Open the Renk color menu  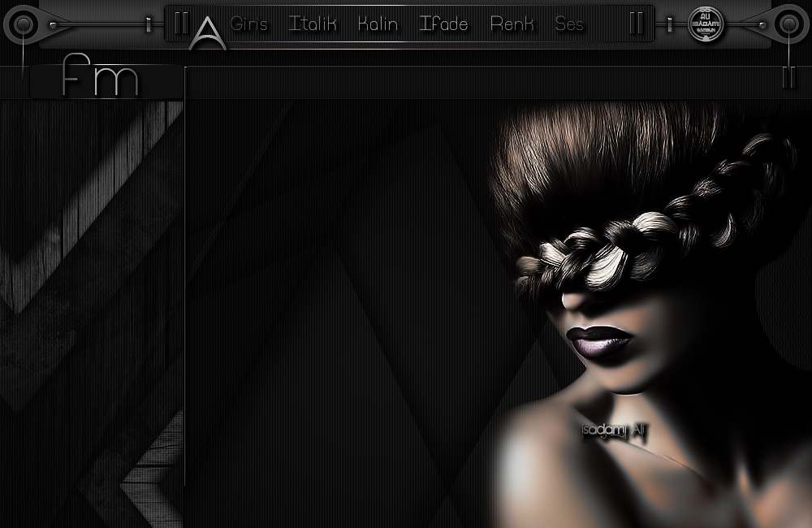click(512, 24)
